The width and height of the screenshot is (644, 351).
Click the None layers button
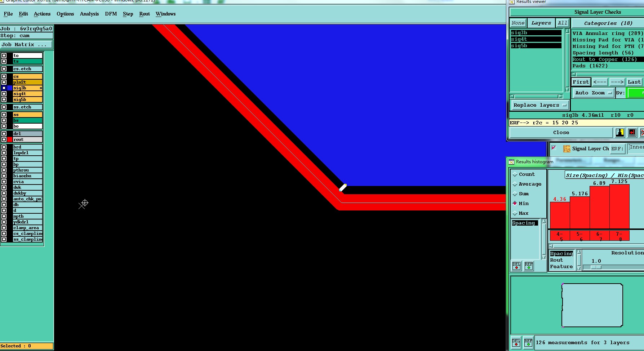tap(518, 23)
